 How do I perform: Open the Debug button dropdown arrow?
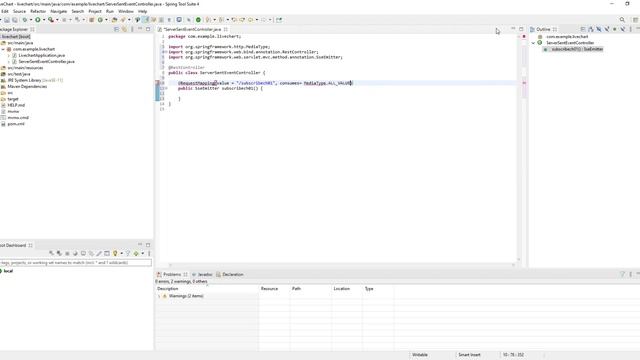[31, 20]
